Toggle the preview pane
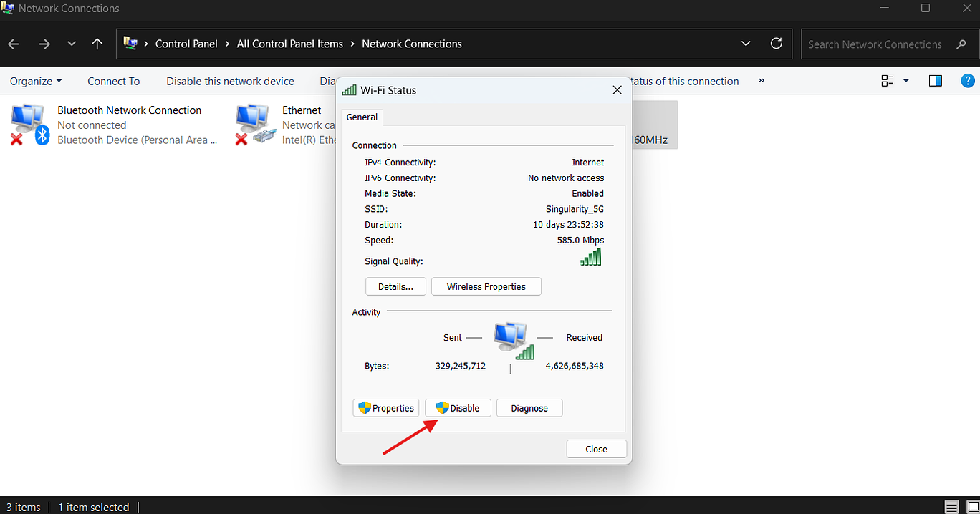 (x=935, y=81)
